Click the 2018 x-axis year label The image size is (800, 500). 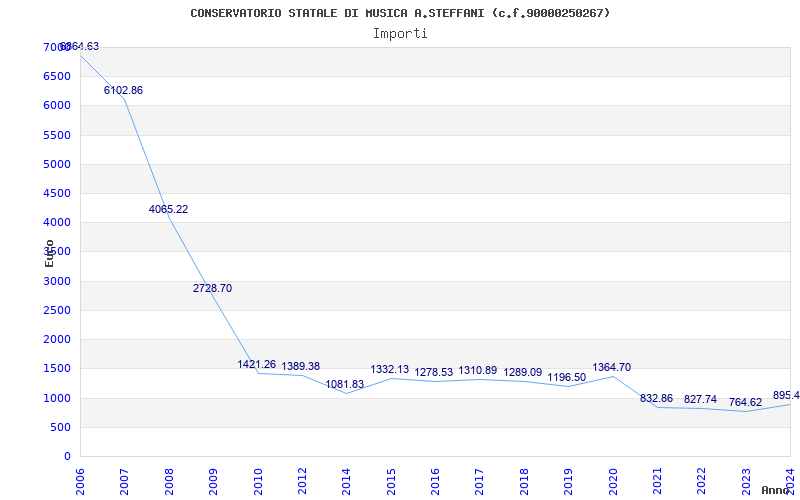pyautogui.click(x=524, y=481)
